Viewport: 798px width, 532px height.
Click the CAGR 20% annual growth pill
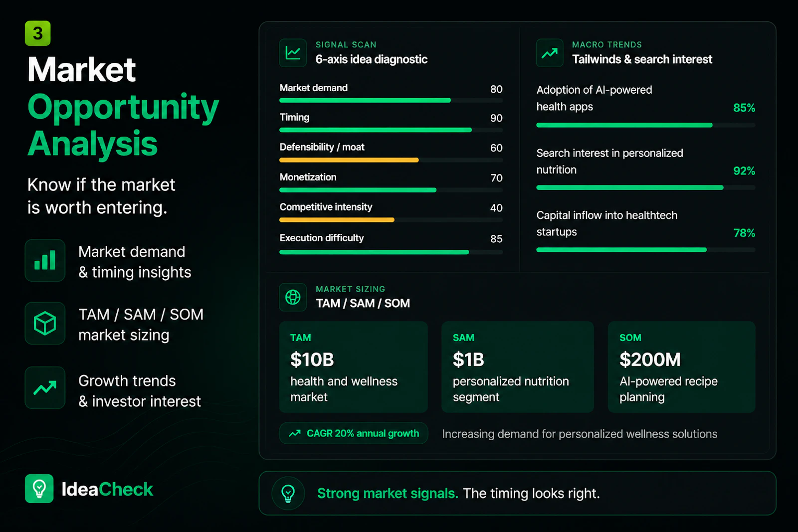coord(354,433)
